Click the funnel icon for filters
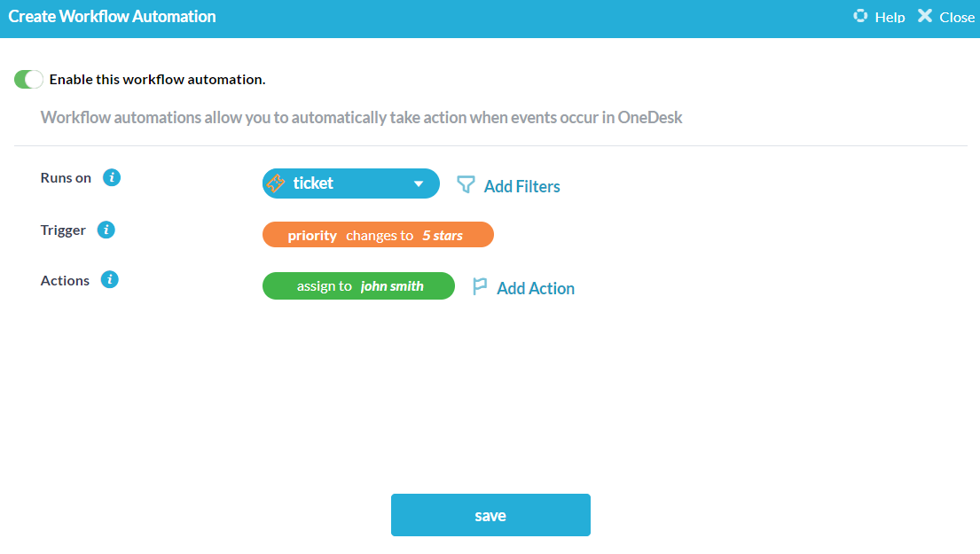This screenshot has height=554, width=980. coord(466,184)
